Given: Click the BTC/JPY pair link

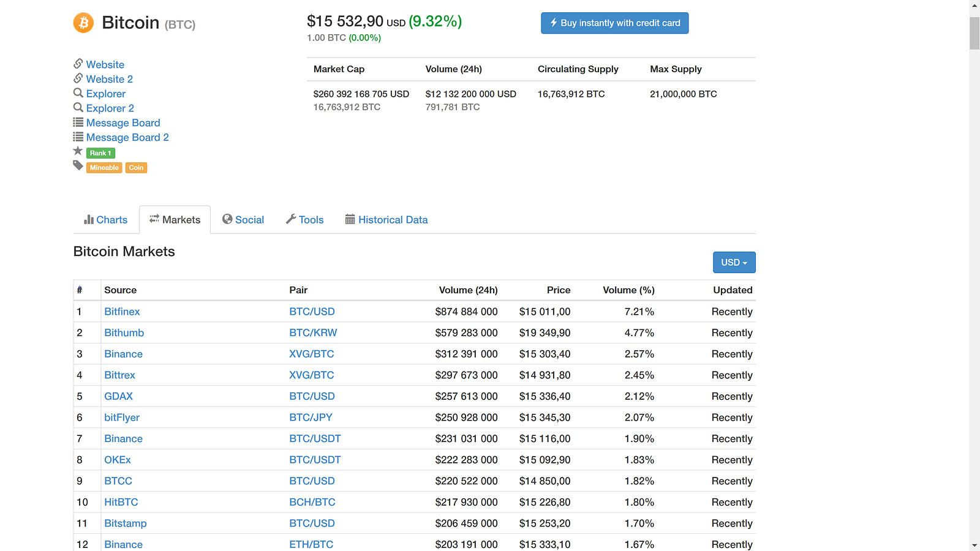Looking at the screenshot, I should tap(311, 418).
